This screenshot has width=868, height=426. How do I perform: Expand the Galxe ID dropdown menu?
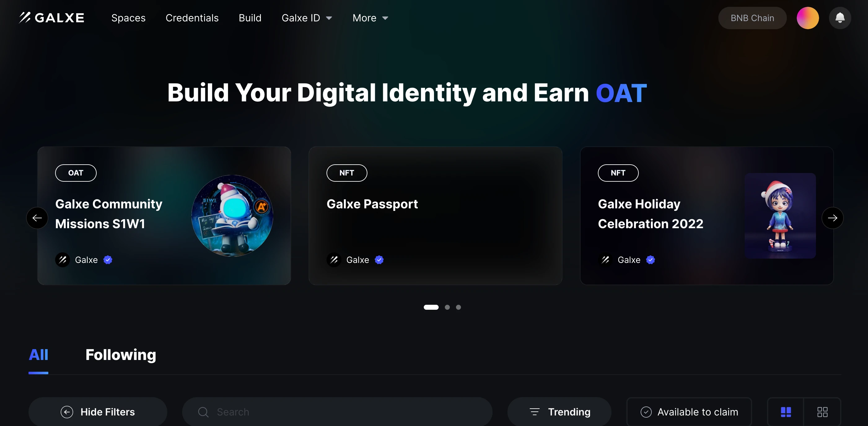pos(305,18)
